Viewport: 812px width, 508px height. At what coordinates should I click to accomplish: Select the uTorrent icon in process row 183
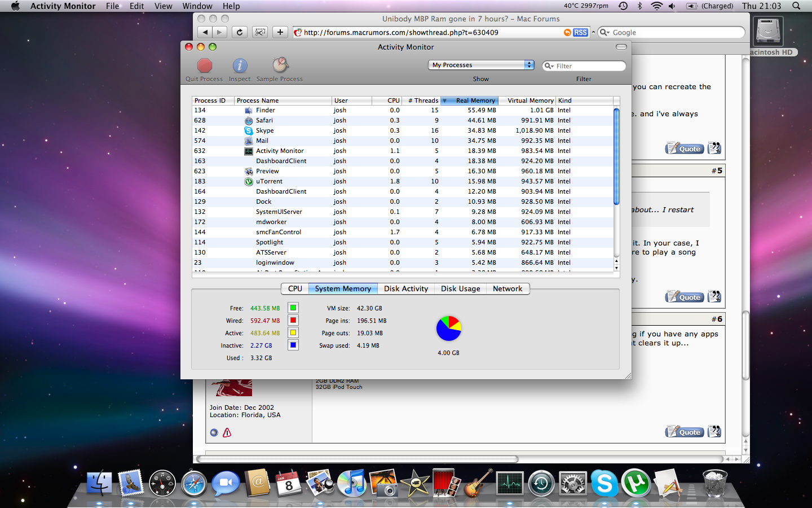pyautogui.click(x=249, y=182)
